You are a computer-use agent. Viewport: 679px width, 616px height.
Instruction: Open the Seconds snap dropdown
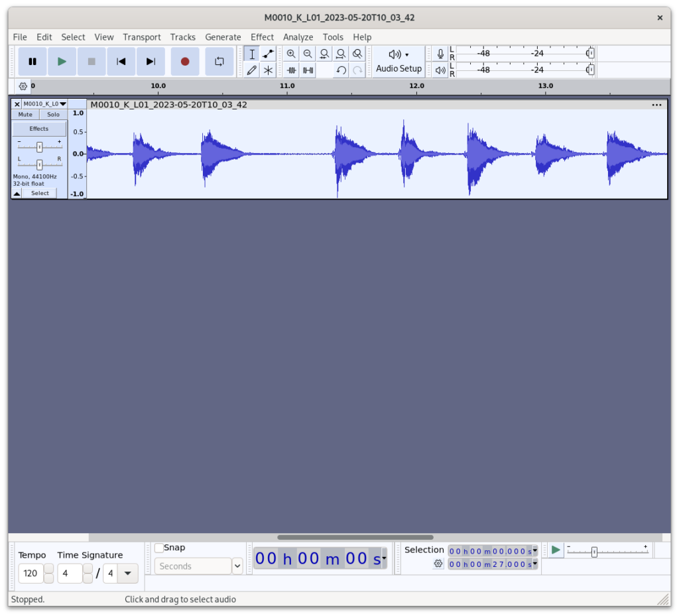[x=237, y=566]
